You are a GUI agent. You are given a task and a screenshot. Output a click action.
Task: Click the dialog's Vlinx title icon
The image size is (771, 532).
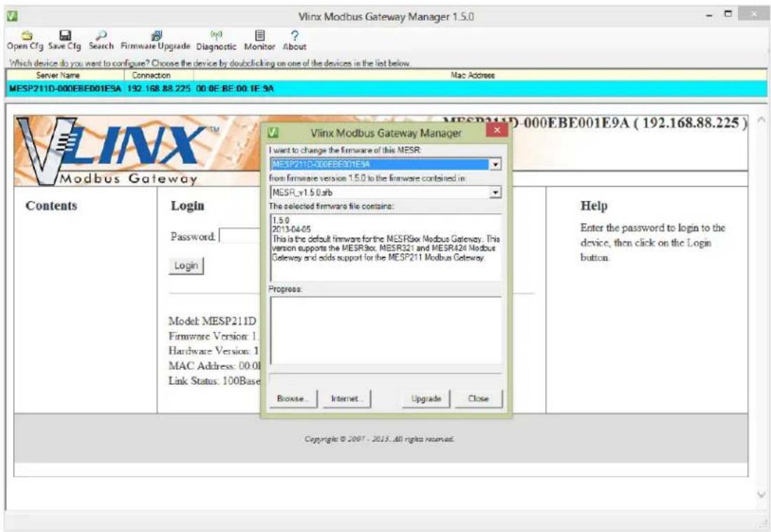pos(273,132)
